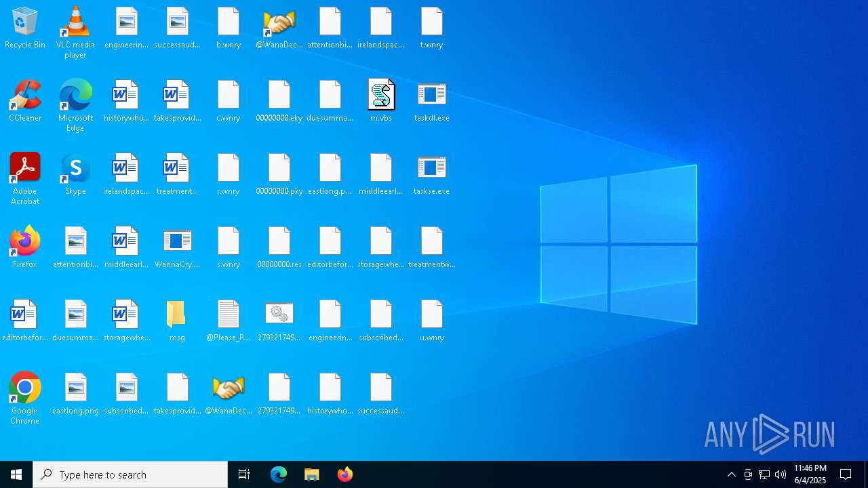Select the treatmentw... blank file

tap(432, 248)
